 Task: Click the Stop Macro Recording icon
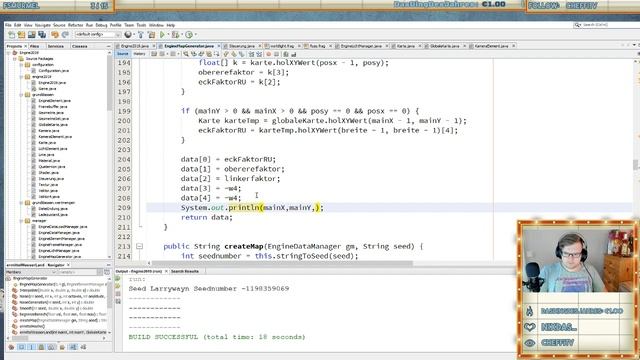tap(276, 54)
